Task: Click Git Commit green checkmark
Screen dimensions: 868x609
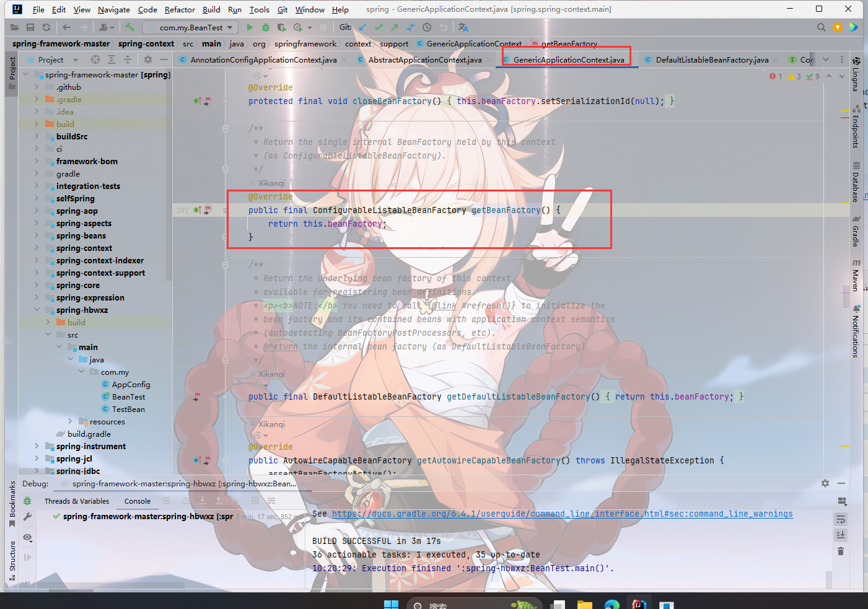Action: 379,27
